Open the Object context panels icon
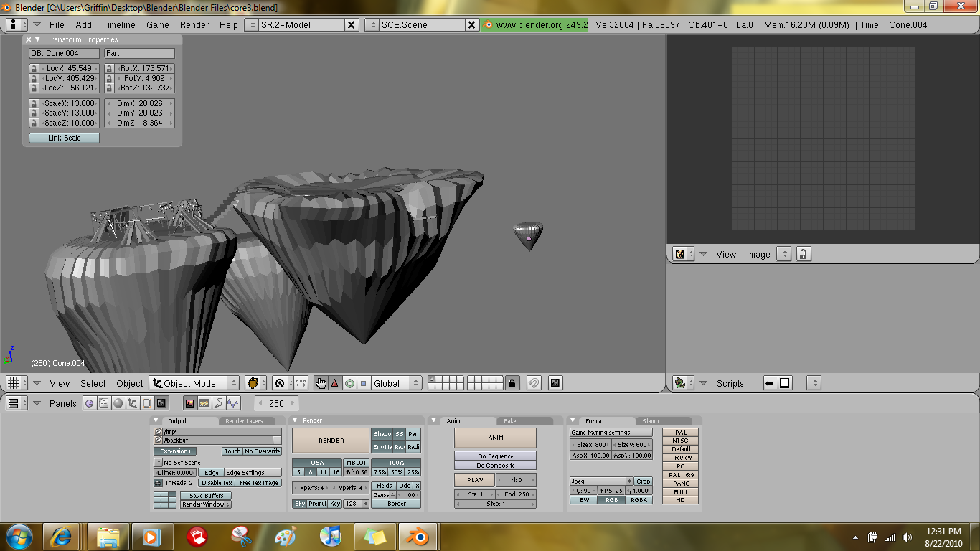The width and height of the screenshot is (980, 551). pyautogui.click(x=133, y=403)
